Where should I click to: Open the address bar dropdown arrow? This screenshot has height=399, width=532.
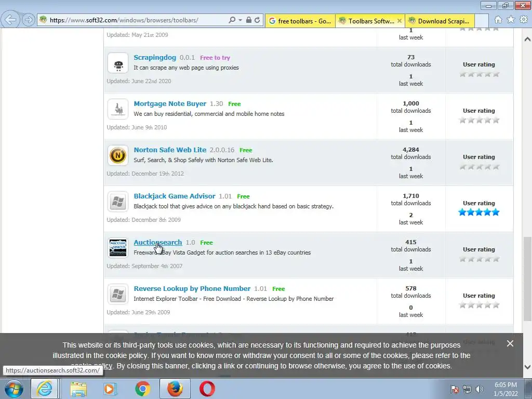[240, 20]
